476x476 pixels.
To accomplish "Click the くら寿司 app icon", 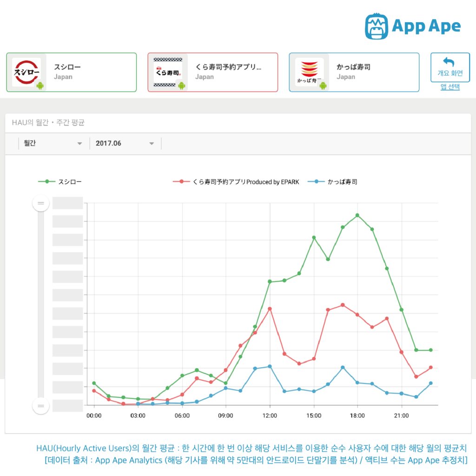I will tap(168, 72).
